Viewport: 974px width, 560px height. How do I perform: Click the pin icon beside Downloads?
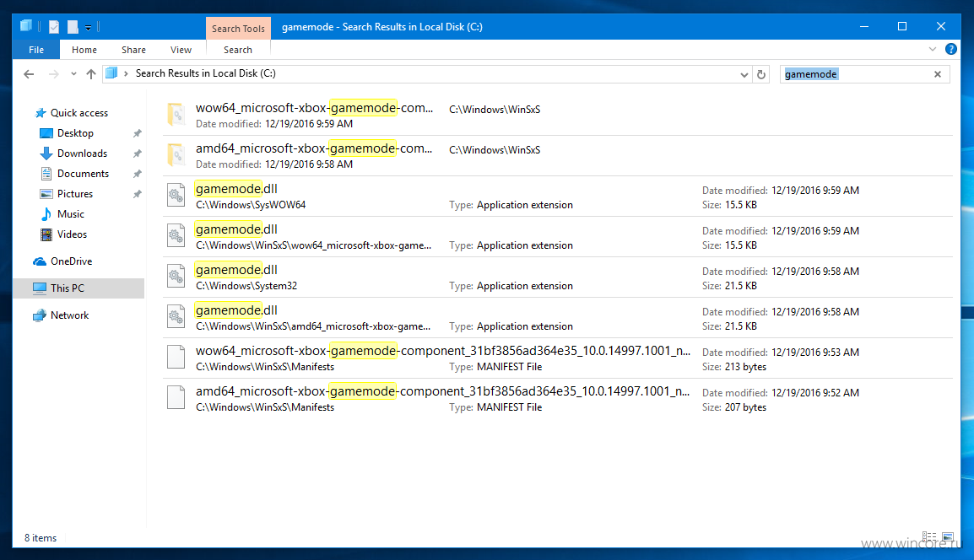coord(138,153)
